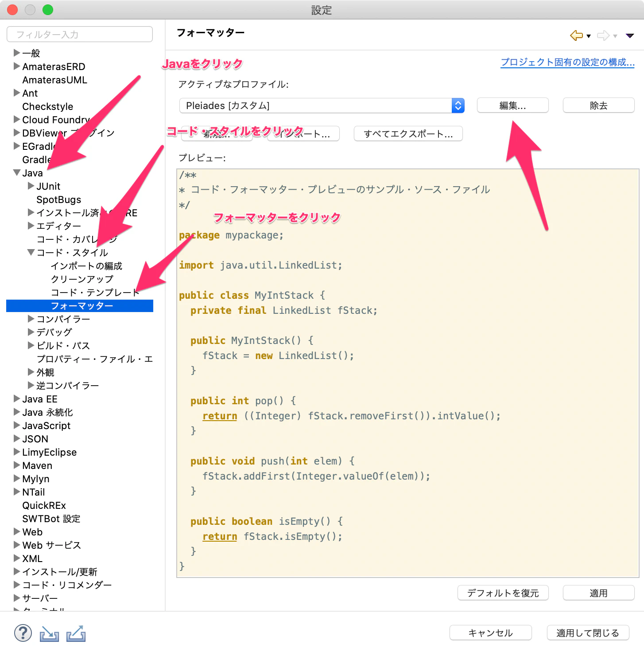Expand the コンパイラー tree item
The width and height of the screenshot is (644, 656).
click(x=30, y=319)
